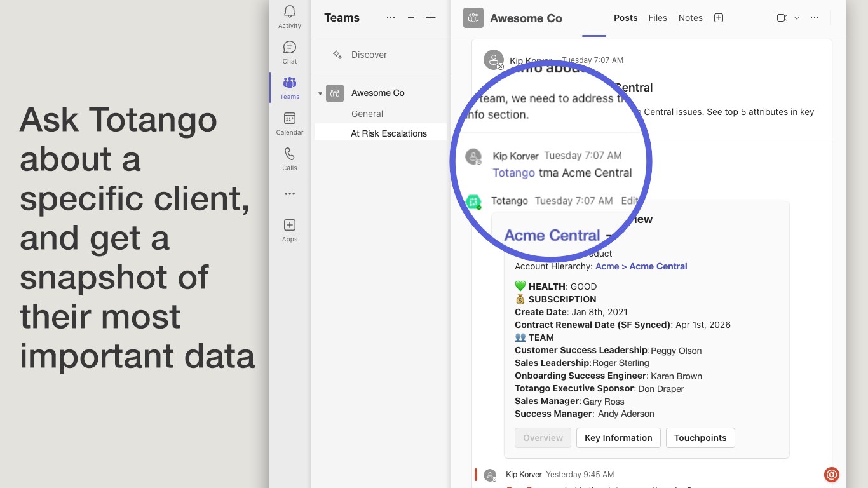Open the Acme > Acme Central hierarchy link

[x=641, y=266]
